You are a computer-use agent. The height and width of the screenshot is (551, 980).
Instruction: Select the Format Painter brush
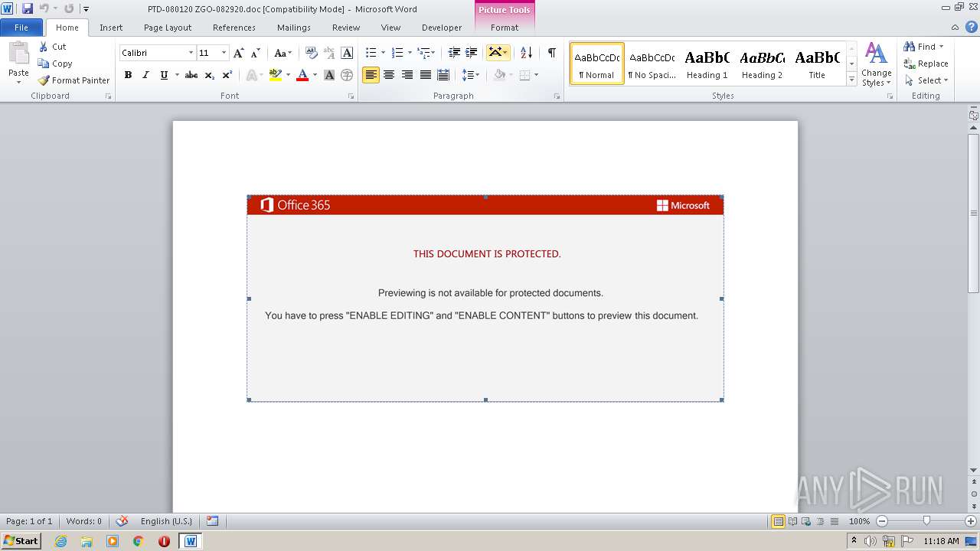click(x=44, y=80)
